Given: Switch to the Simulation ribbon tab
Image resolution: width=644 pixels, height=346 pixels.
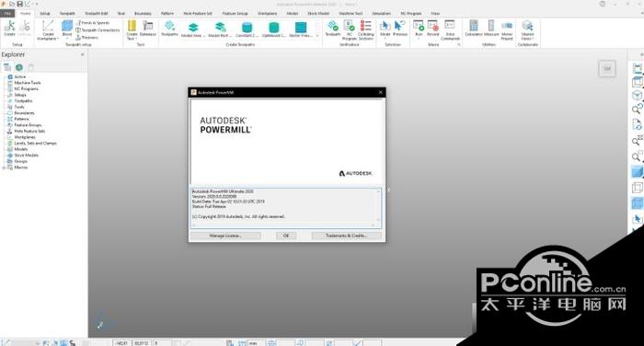Looking at the screenshot, I should [x=381, y=13].
